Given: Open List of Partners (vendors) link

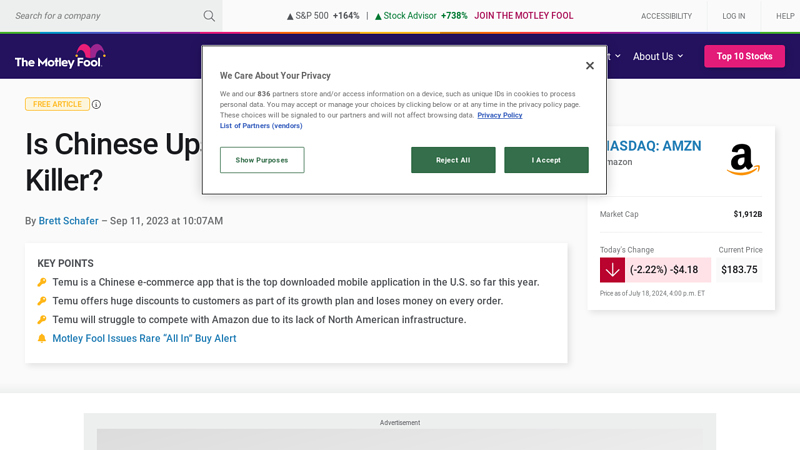Looking at the screenshot, I should pos(261,126).
